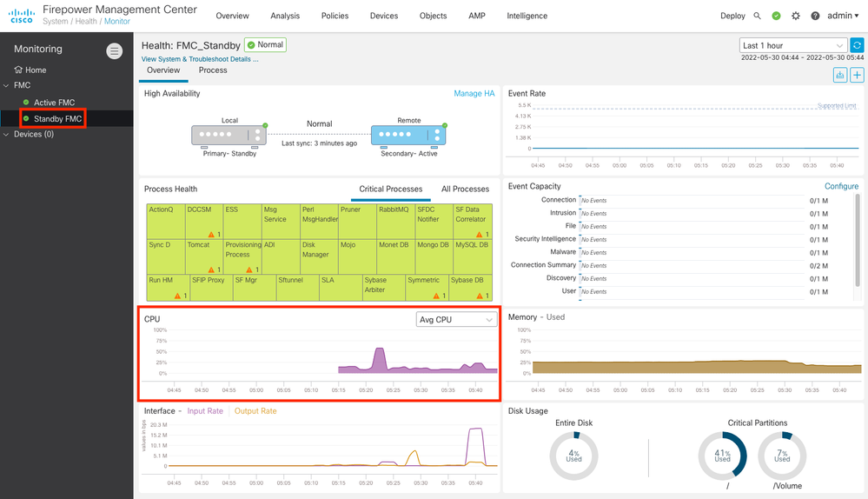Click the refresh icon next to time range
Screen dimensions: 868x499
[857, 45]
